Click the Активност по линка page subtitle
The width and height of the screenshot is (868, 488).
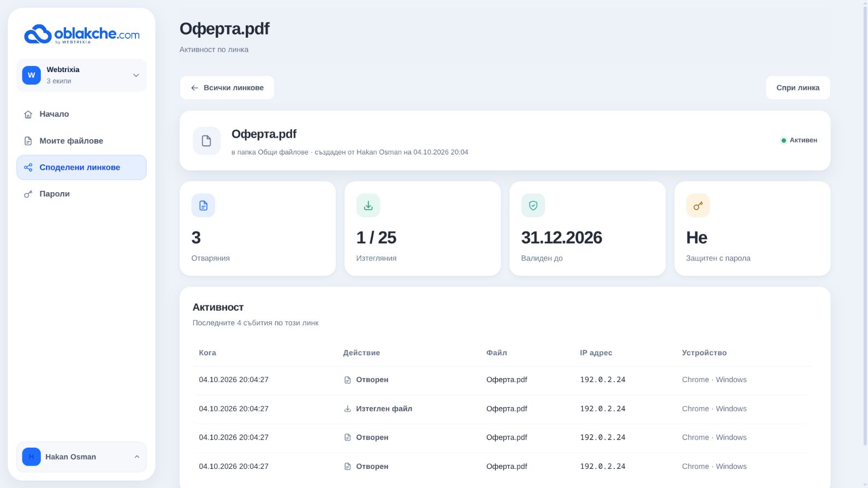(x=214, y=50)
